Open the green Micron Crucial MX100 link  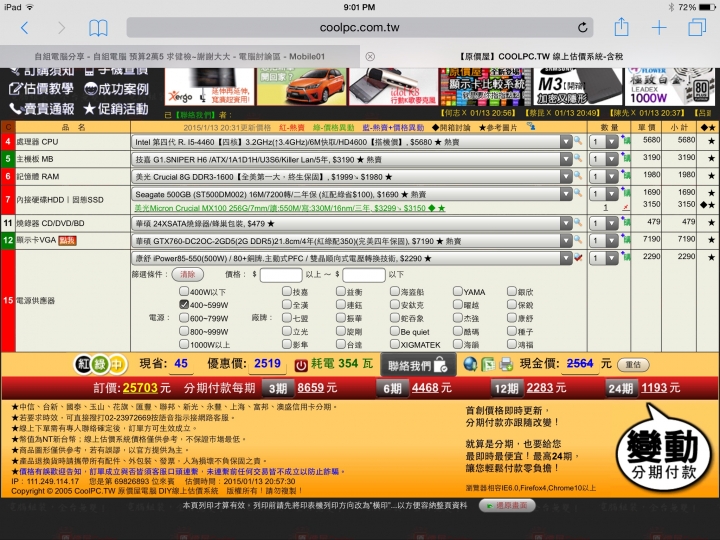(x=290, y=208)
